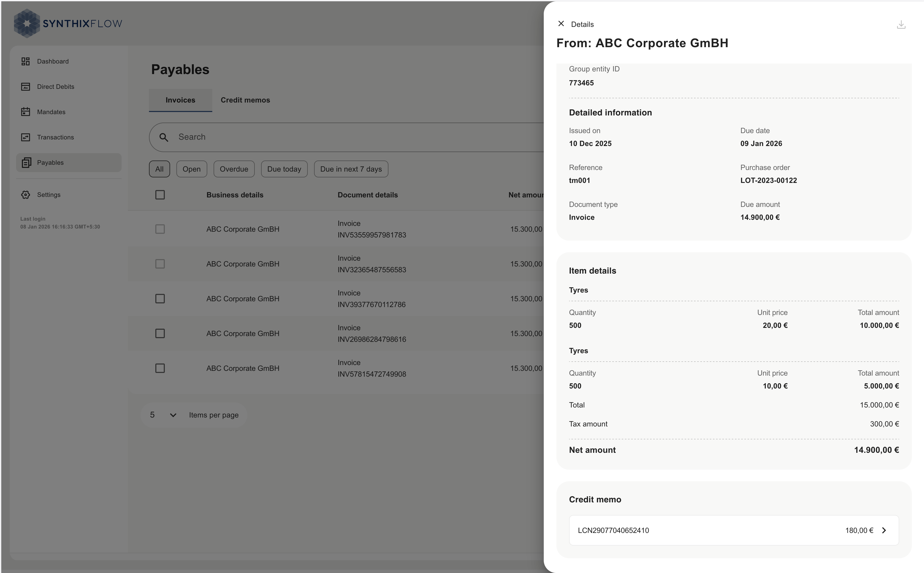Screen dimensions: 924x573
Task: Click the Tax amount value 300,00 €
Action: point(884,424)
